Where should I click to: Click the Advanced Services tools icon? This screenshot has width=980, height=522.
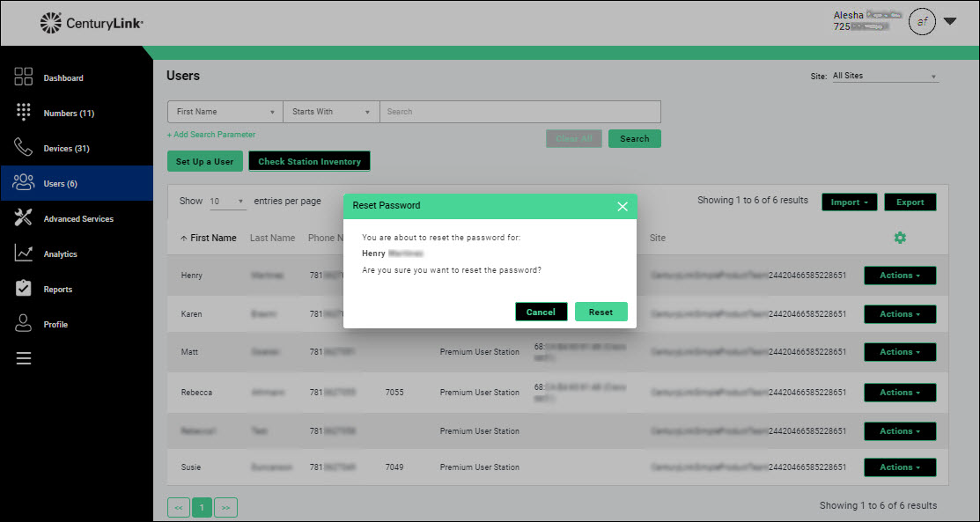pos(24,218)
